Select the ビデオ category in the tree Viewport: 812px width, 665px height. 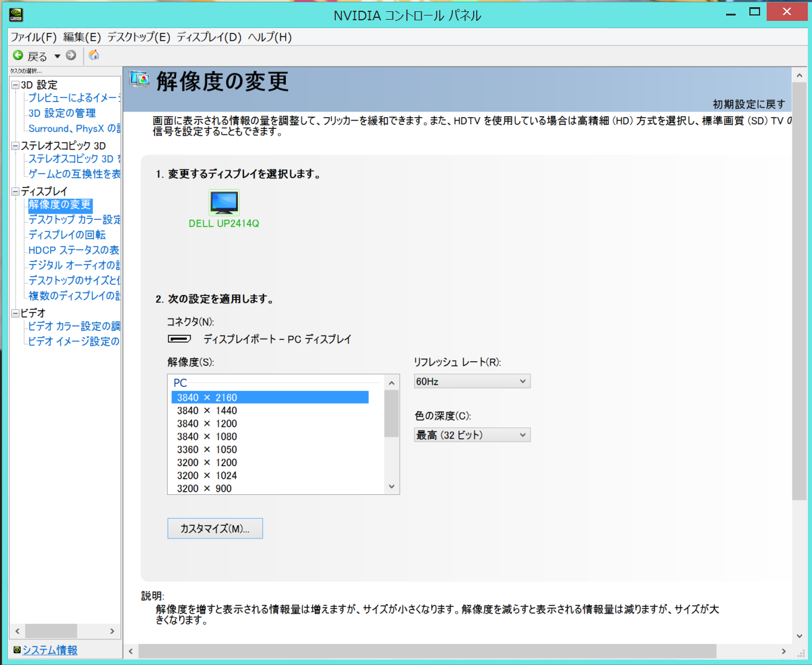33,313
